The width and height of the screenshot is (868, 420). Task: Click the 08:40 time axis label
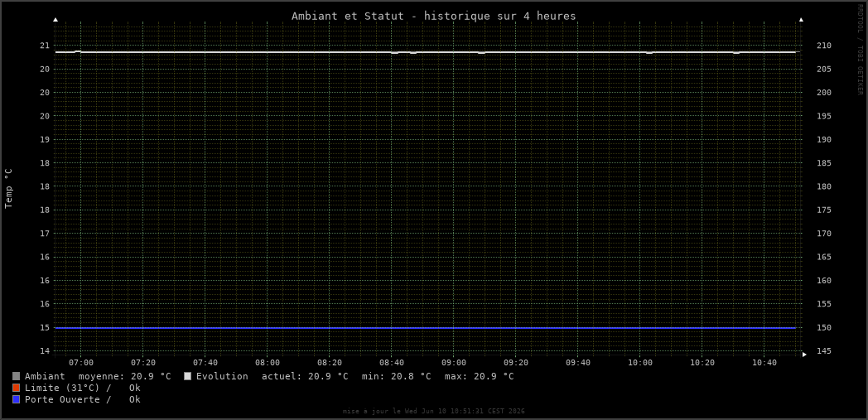pyautogui.click(x=392, y=363)
